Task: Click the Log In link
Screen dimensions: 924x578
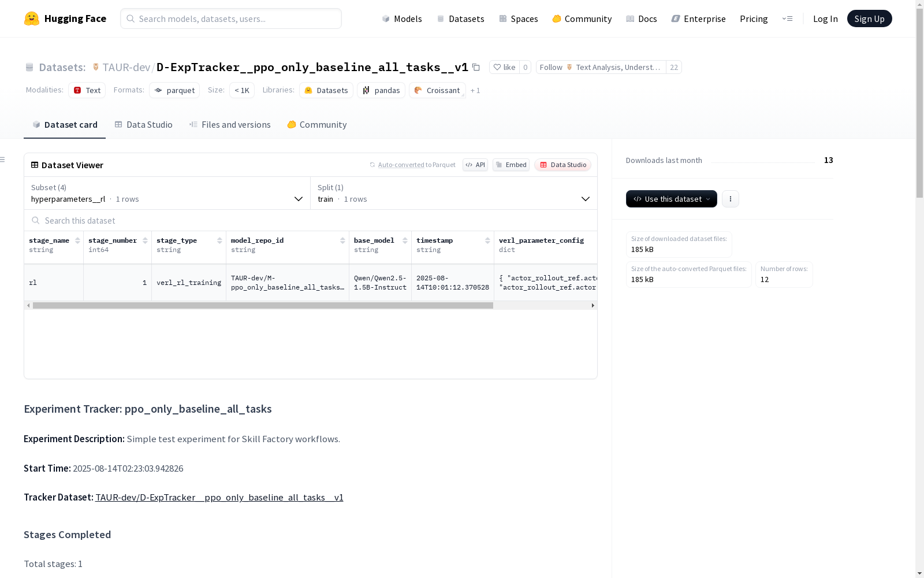Action: point(825,18)
